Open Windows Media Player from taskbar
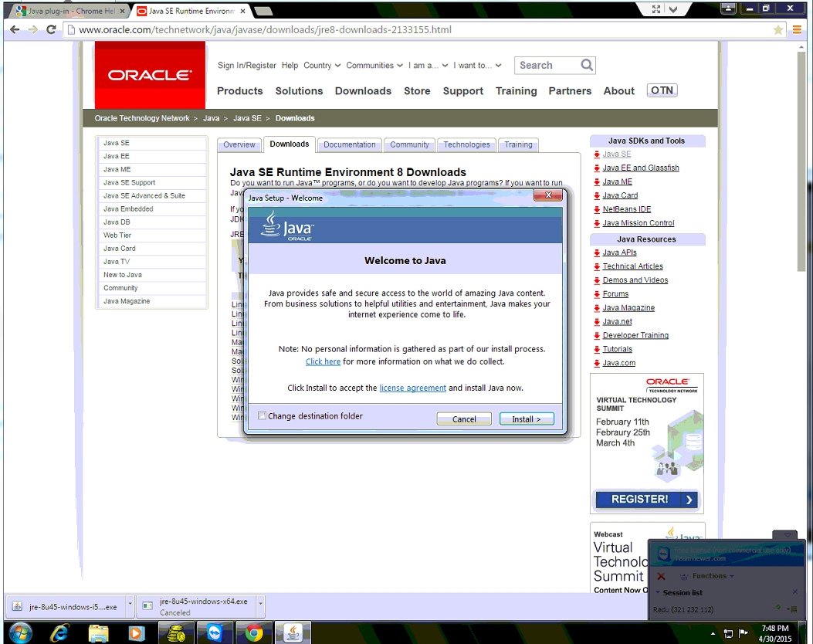813x644 pixels. click(137, 632)
